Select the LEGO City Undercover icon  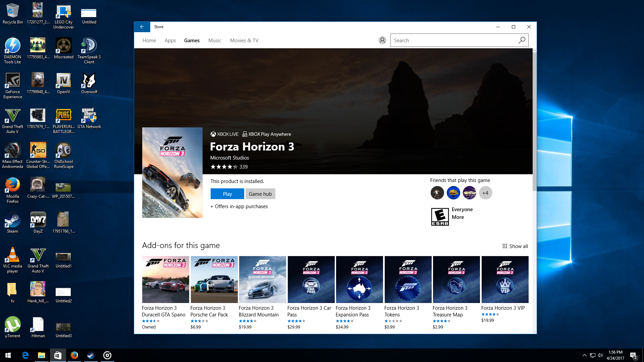click(x=64, y=16)
